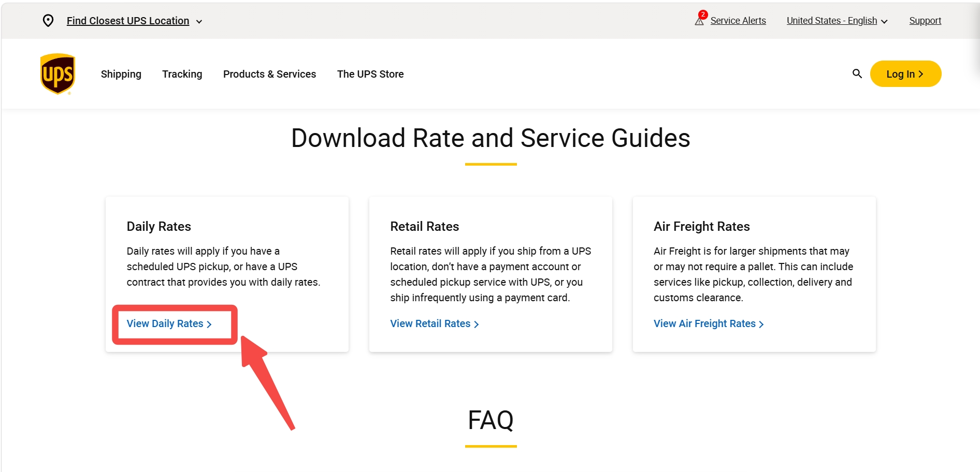Open the View Retail Rates link
The height and width of the screenshot is (472, 980).
click(435, 323)
